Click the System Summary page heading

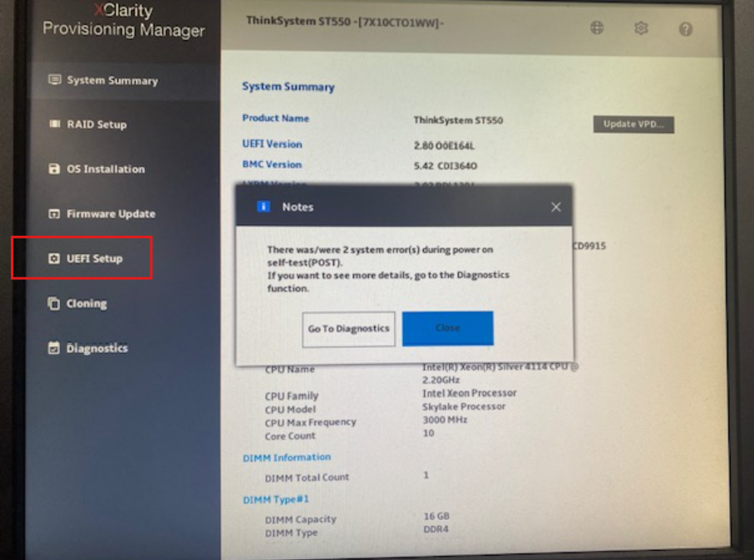[288, 87]
